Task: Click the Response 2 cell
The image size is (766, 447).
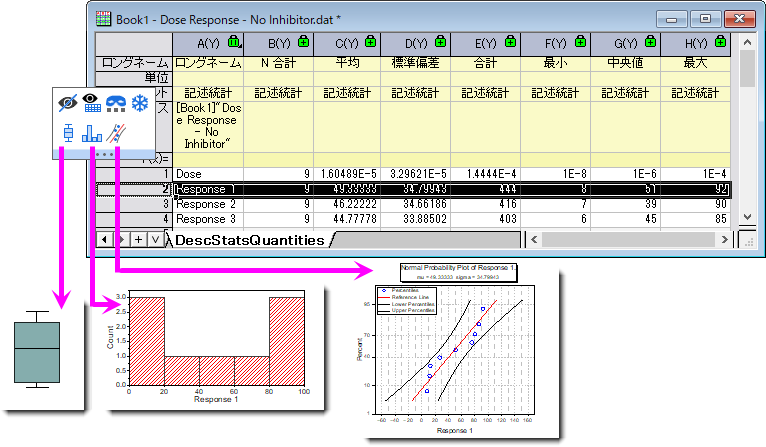Action: 208,204
